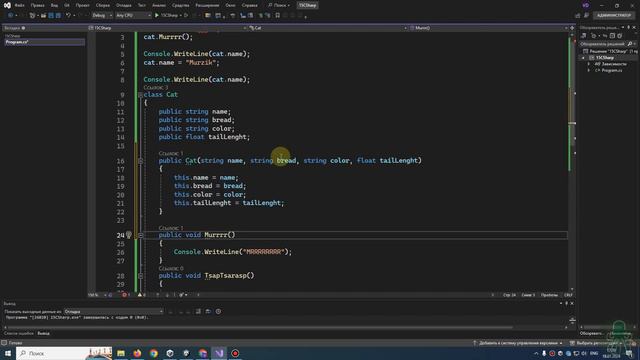The width and height of the screenshot is (640, 360).
Task: Click the Пробелы indentation indicator
Action: pyautogui.click(x=549, y=295)
